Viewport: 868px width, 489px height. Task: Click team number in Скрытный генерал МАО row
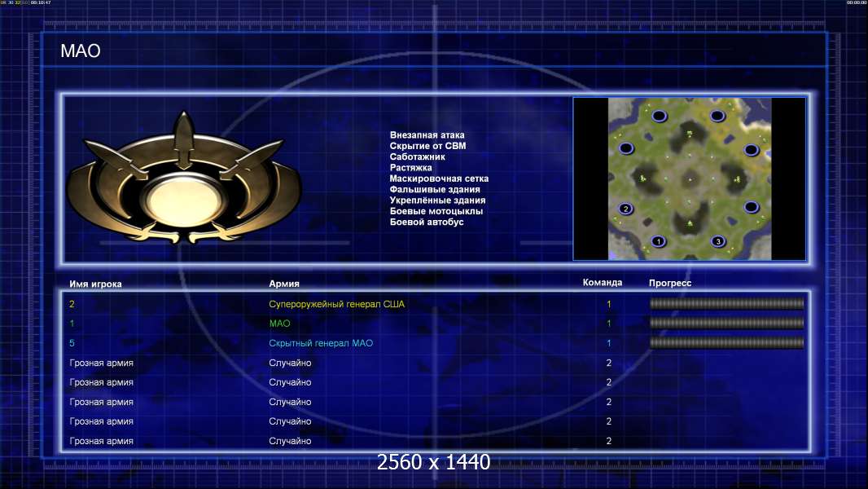(609, 343)
